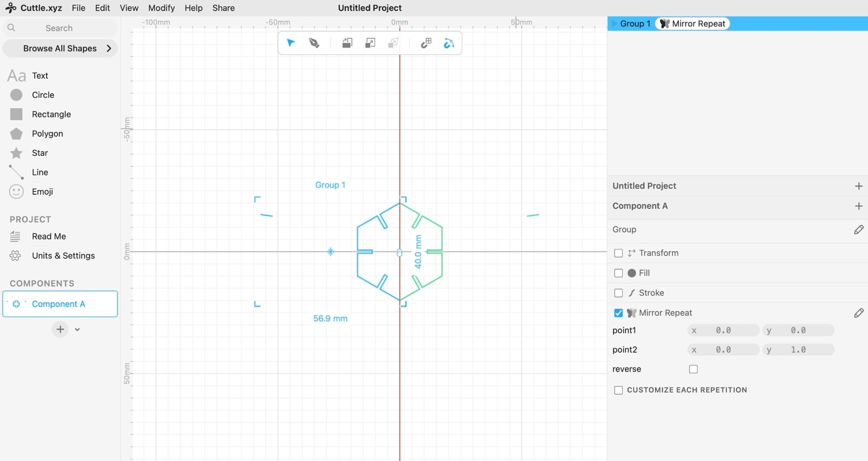868x461 pixels.
Task: Click the Component A thumbnail icon
Action: (x=16, y=304)
